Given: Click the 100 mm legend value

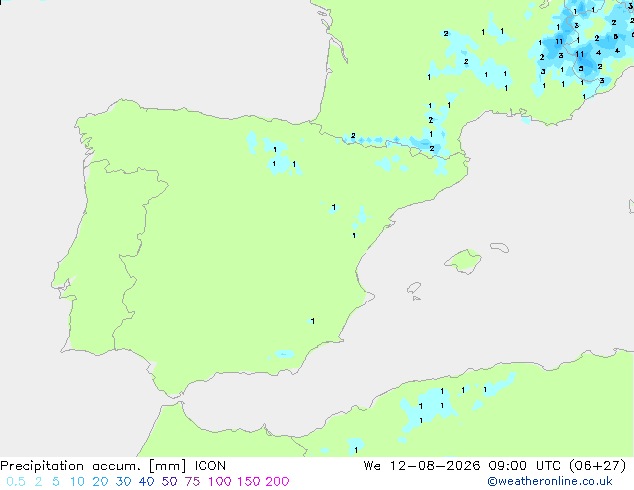Looking at the screenshot, I should tap(220, 482).
